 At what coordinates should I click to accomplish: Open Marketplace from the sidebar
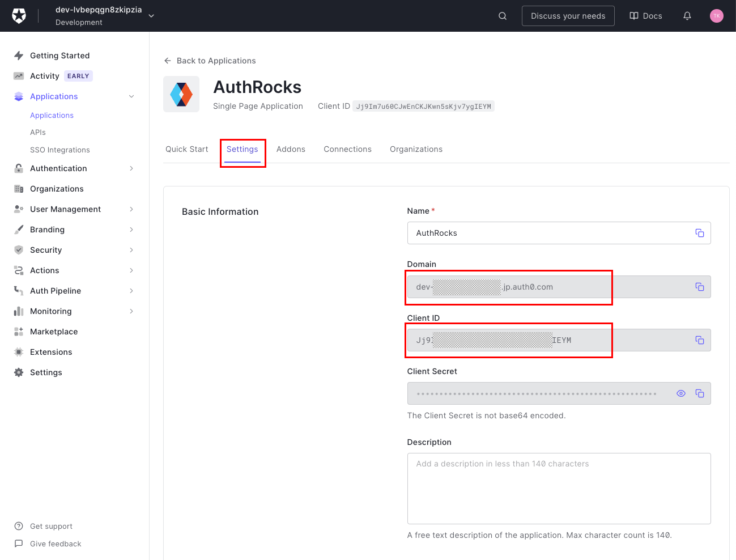click(x=54, y=332)
